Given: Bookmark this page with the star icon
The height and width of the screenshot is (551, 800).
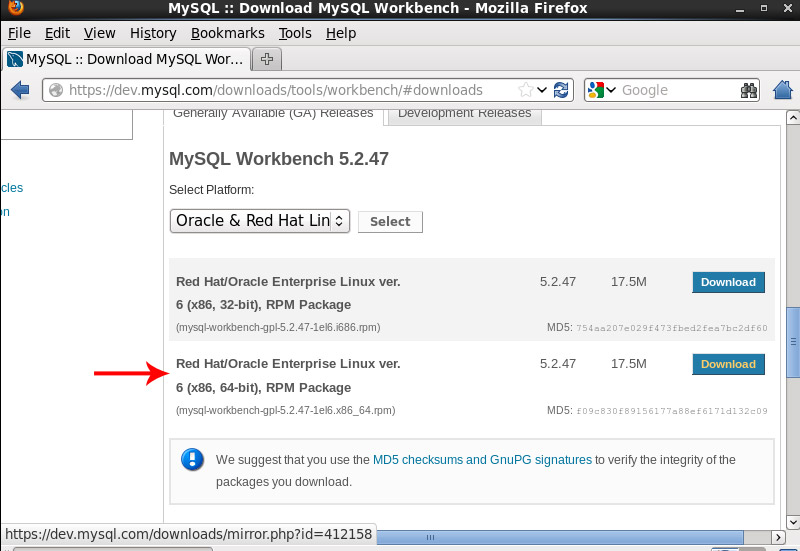Looking at the screenshot, I should point(526,90).
